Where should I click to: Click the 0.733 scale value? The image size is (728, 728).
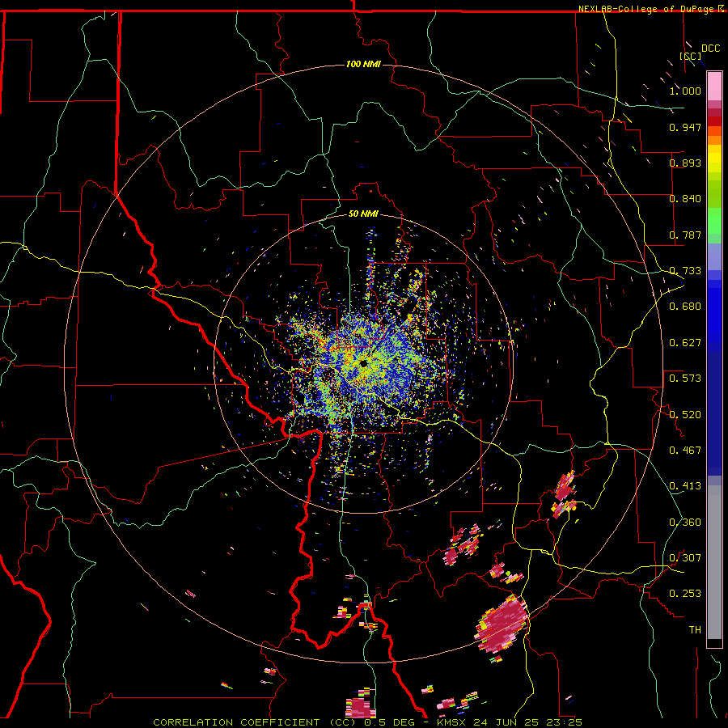(685, 271)
